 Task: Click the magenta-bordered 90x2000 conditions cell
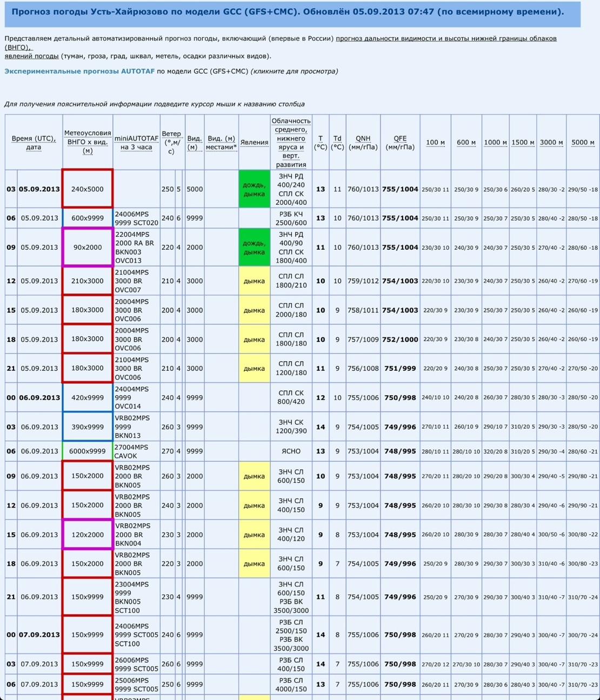88,248
